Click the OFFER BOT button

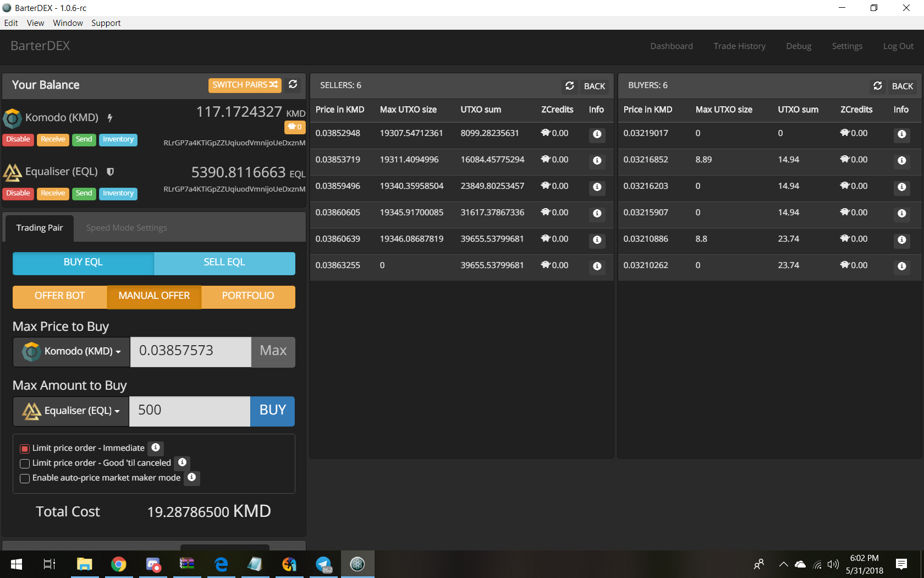coord(60,297)
